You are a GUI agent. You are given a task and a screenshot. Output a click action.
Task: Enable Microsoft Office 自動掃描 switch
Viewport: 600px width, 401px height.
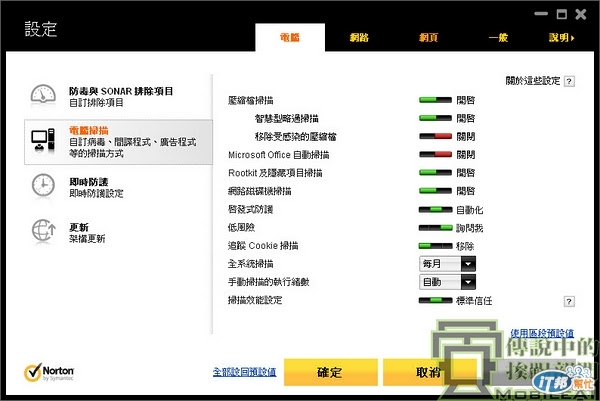point(435,155)
